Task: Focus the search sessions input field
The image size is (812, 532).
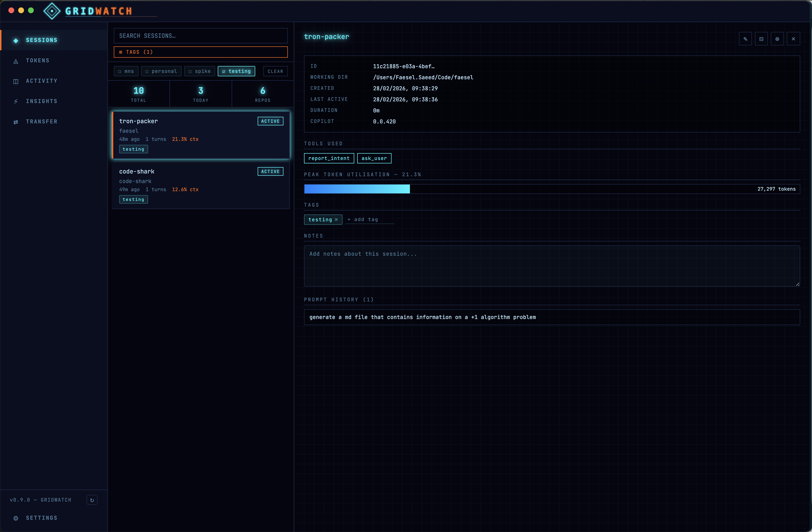Action: click(x=200, y=36)
